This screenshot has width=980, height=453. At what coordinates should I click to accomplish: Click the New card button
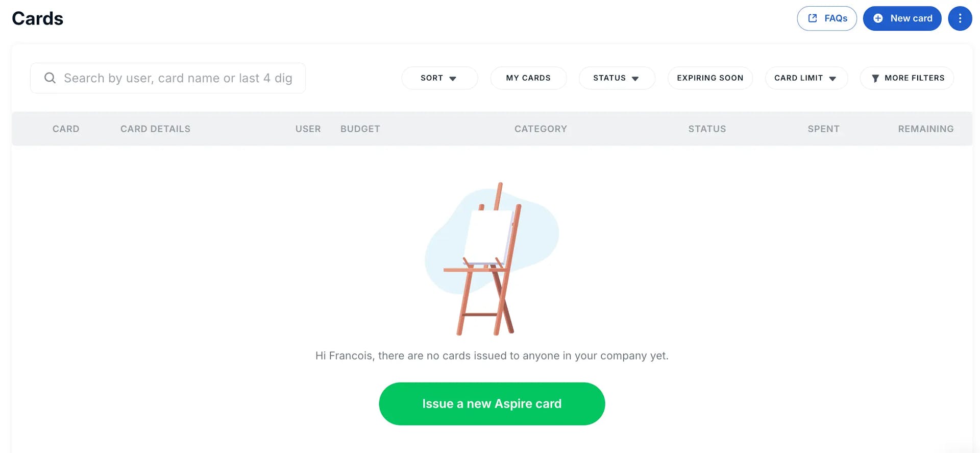click(902, 18)
